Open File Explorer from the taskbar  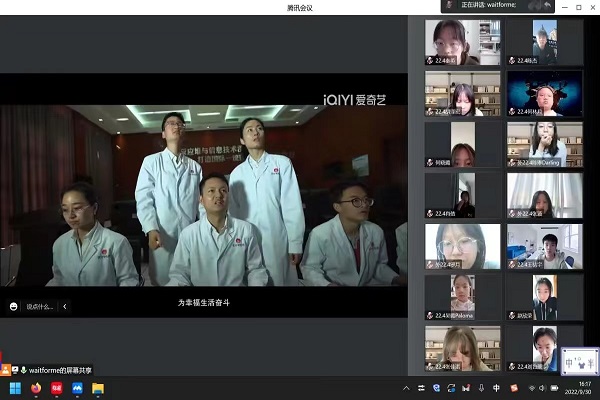click(x=98, y=388)
